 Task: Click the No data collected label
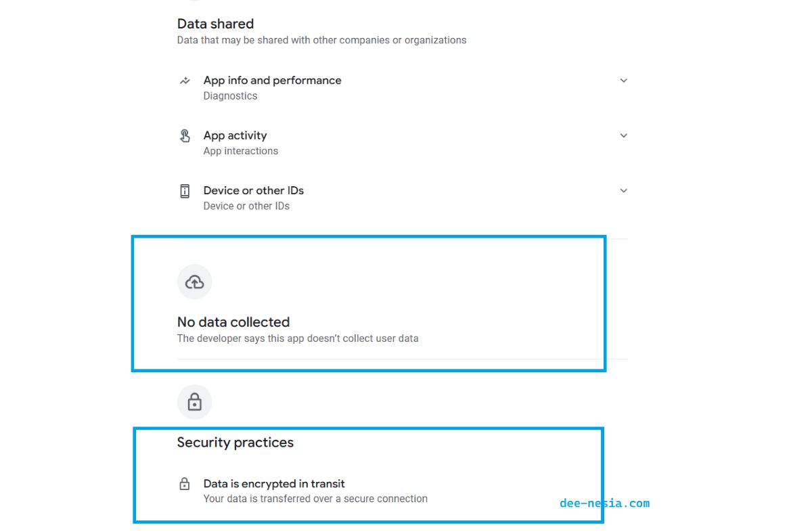tap(233, 322)
